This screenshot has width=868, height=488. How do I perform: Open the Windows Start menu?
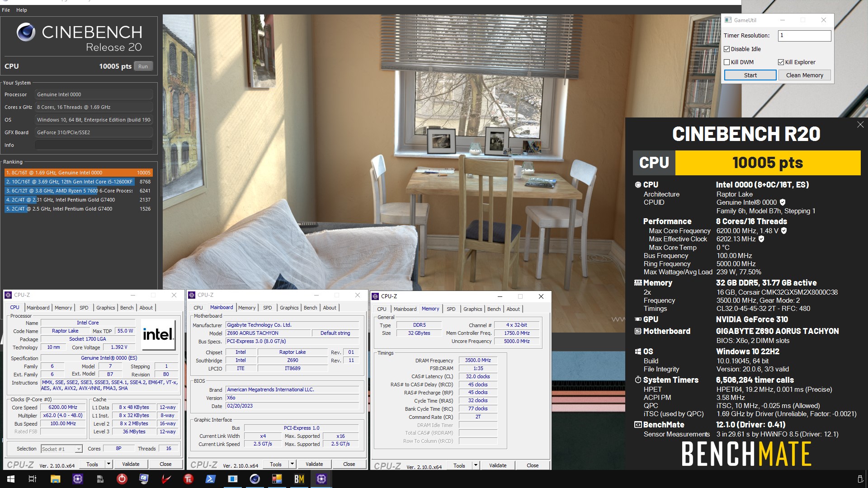point(11,479)
